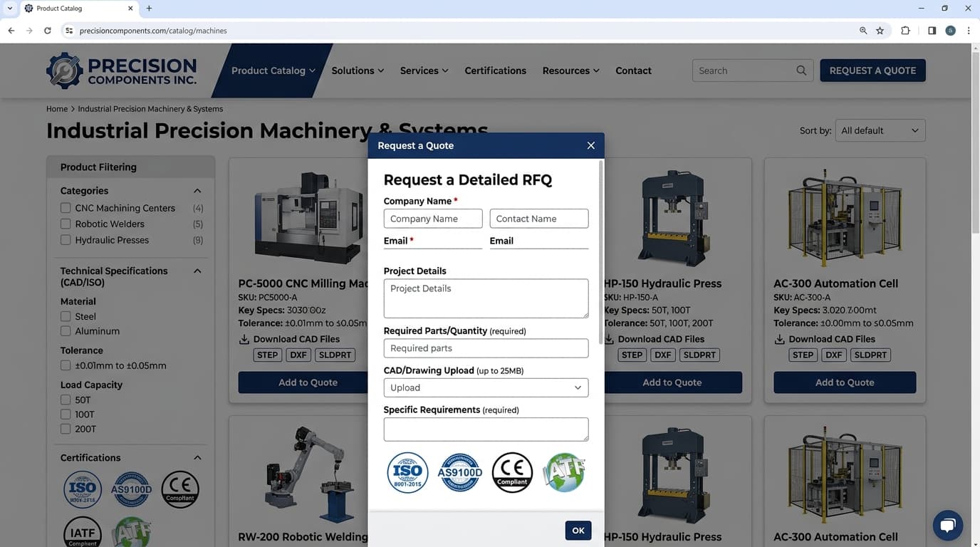Open a new browser tab
The width and height of the screenshot is (980, 547).
pos(149,9)
